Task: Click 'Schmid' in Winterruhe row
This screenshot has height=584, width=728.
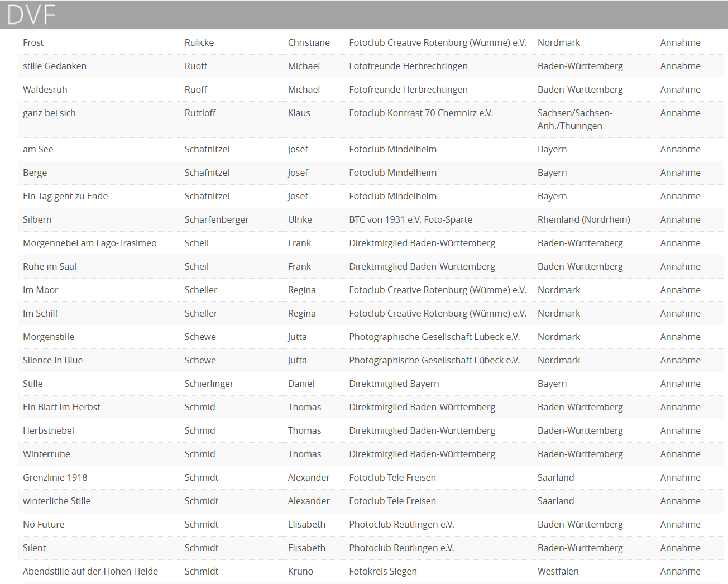Action: (200, 454)
